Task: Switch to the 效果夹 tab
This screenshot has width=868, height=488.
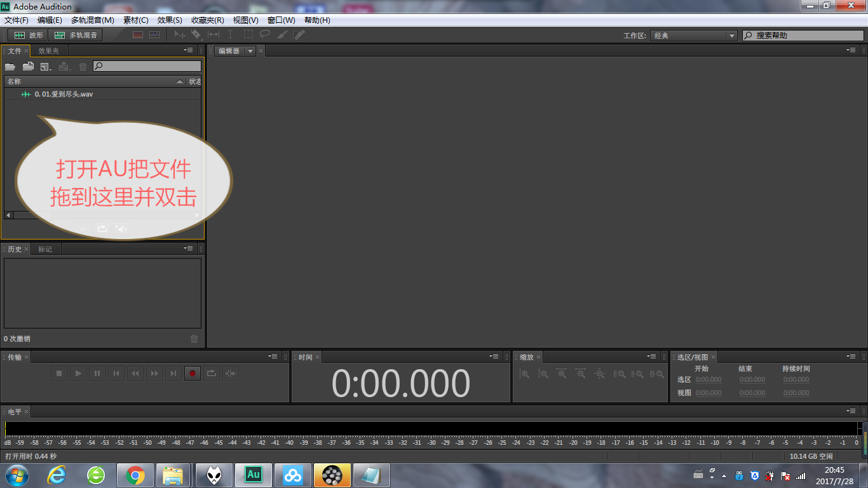Action: click(48, 51)
